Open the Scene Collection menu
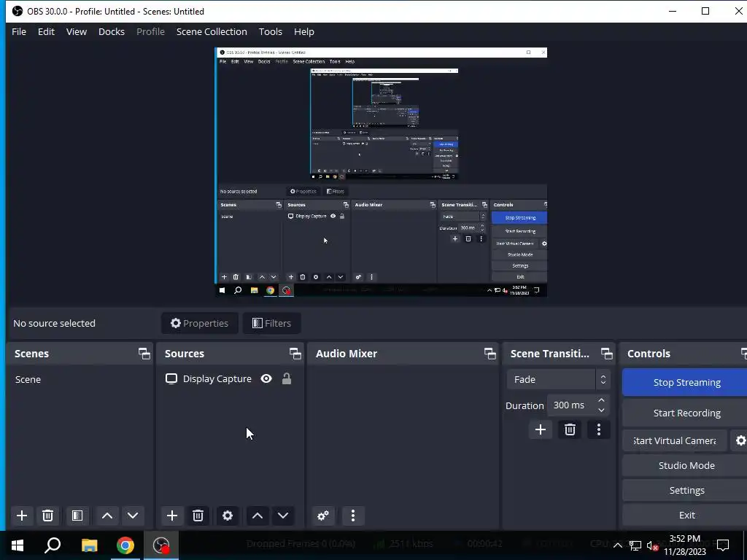 pos(212,32)
